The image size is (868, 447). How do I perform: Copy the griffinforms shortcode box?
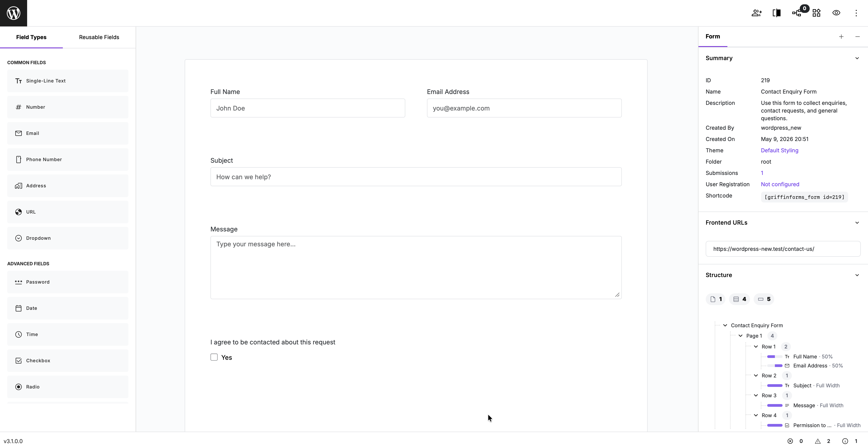804,197
